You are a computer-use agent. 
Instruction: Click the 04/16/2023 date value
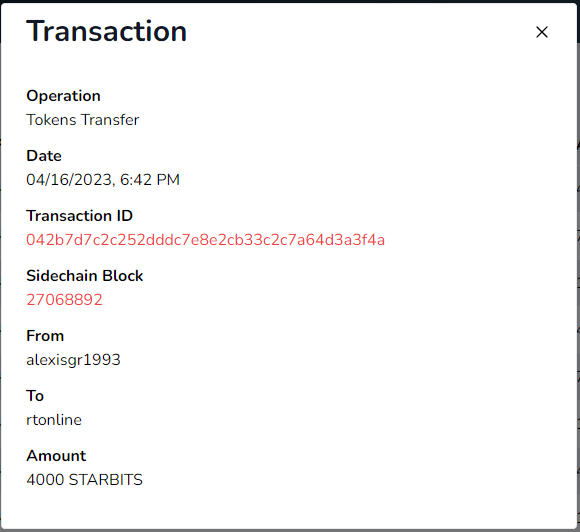pos(69,180)
